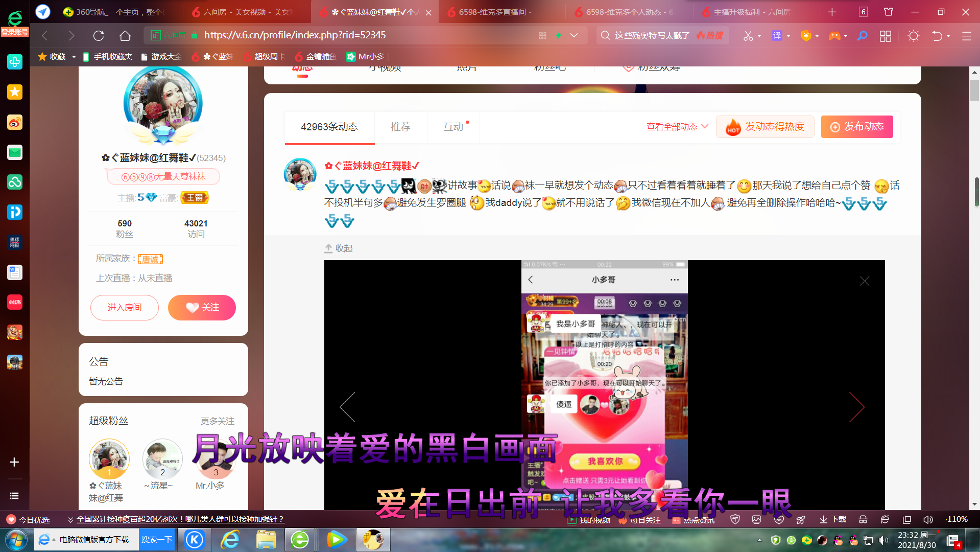Screen dimensions: 980x552
Task: Follow the user with 关注 button
Action: click(x=202, y=308)
